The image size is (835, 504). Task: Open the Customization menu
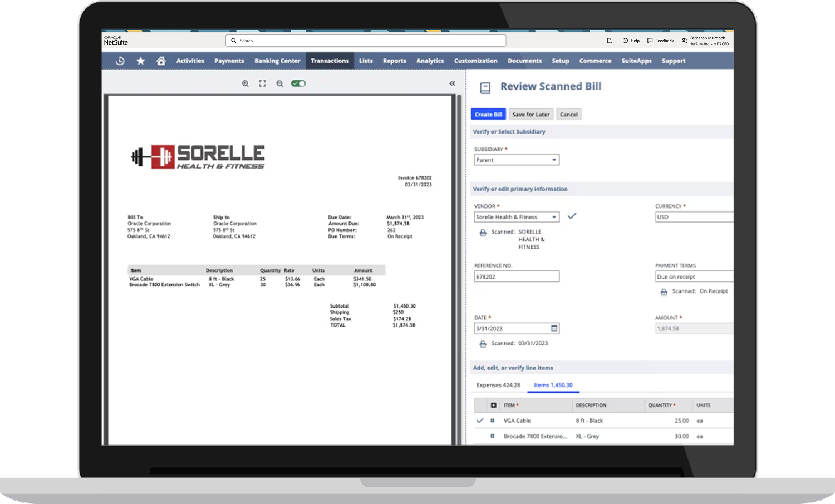point(476,61)
